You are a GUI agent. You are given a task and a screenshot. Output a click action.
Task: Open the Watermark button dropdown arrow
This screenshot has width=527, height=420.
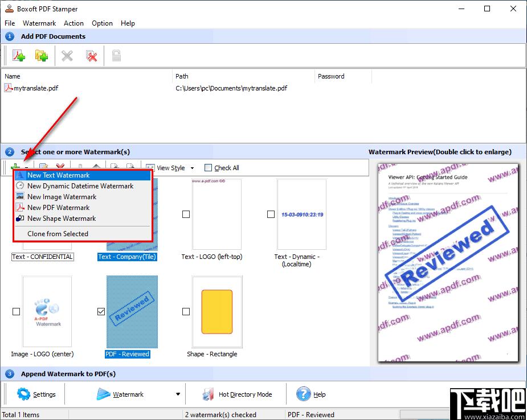[178, 394]
